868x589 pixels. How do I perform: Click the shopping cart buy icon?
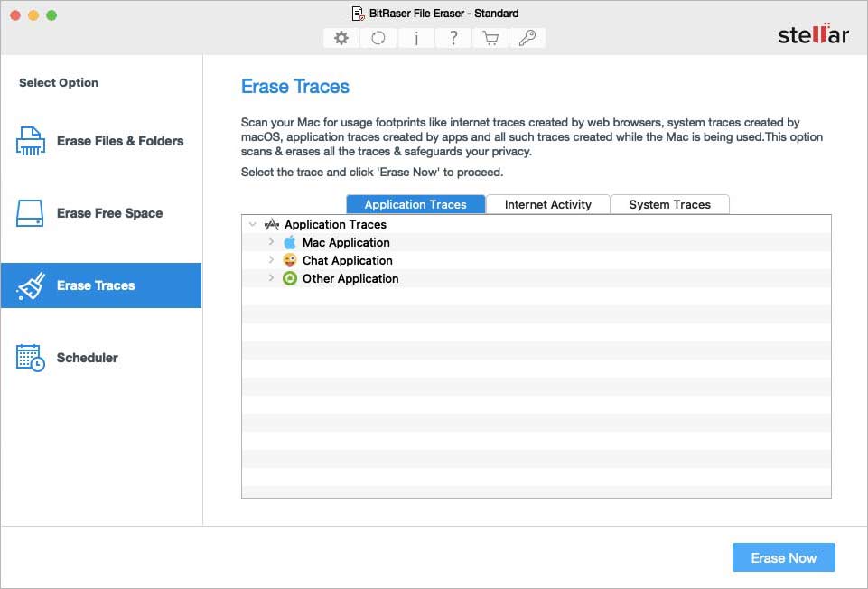pyautogui.click(x=490, y=38)
